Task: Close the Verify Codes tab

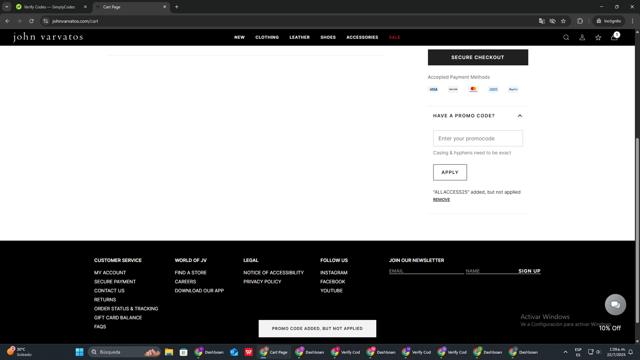Action: [85, 7]
